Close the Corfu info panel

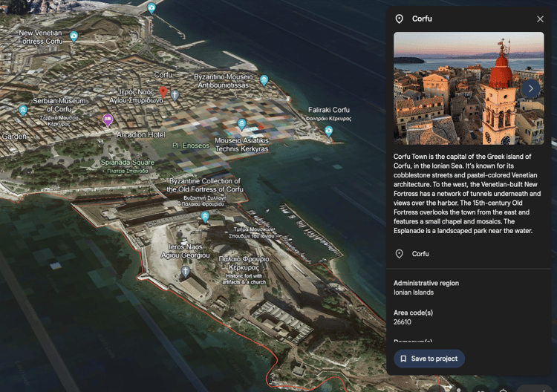coord(540,19)
